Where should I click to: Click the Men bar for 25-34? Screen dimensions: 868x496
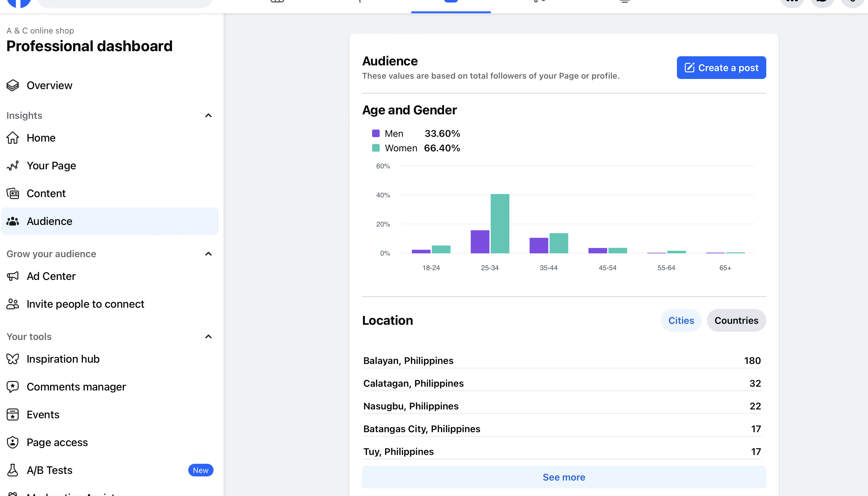tap(480, 242)
